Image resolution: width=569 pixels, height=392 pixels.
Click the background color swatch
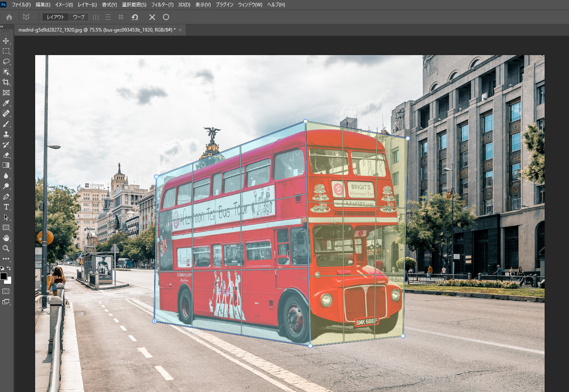tap(9, 281)
